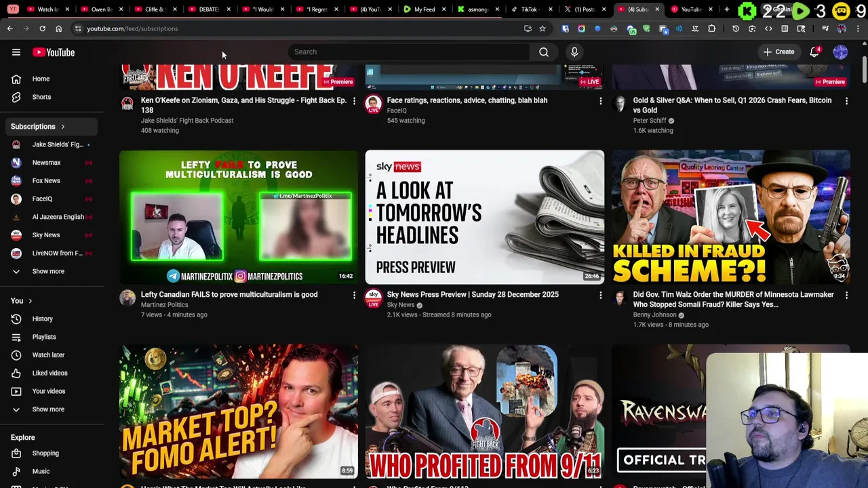Click the YouTube logo
Screen dimensions: 868x488
54,52
